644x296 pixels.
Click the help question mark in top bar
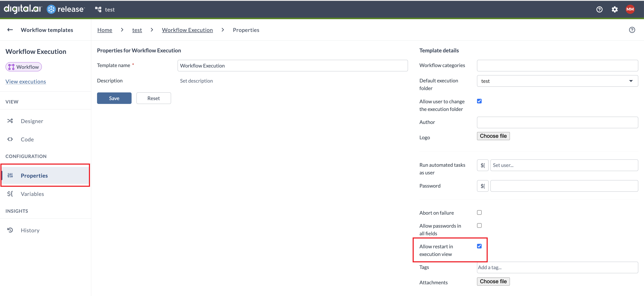tap(599, 9)
